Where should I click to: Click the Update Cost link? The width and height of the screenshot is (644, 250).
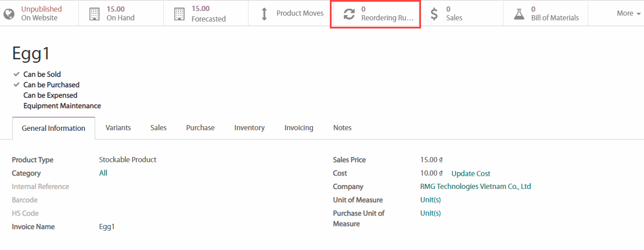click(470, 173)
